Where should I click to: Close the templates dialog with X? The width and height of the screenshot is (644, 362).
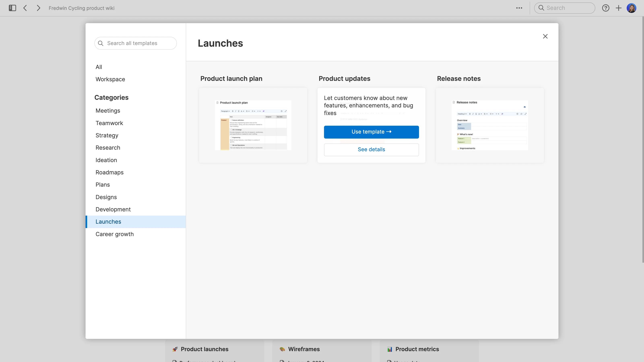pyautogui.click(x=545, y=36)
